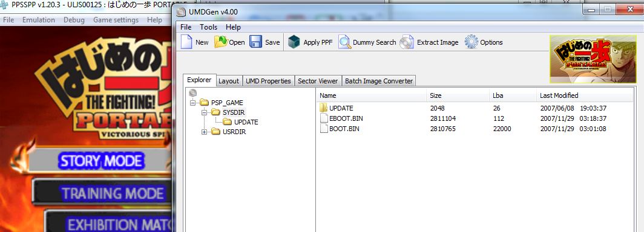This screenshot has width=644, height=232.
Task: Open UMDGen Tools menu
Action: click(x=209, y=27)
